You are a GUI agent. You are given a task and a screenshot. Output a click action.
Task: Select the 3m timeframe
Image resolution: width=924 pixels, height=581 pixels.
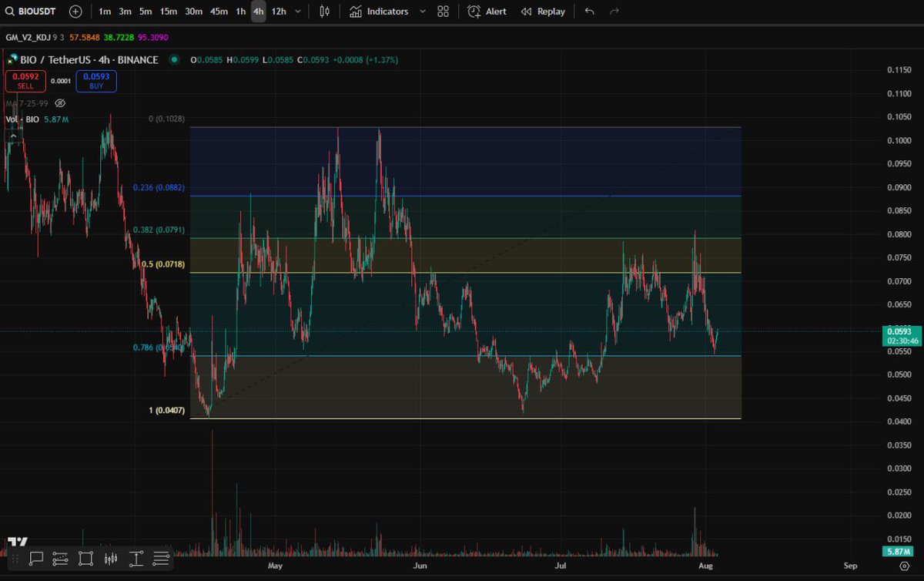125,12
